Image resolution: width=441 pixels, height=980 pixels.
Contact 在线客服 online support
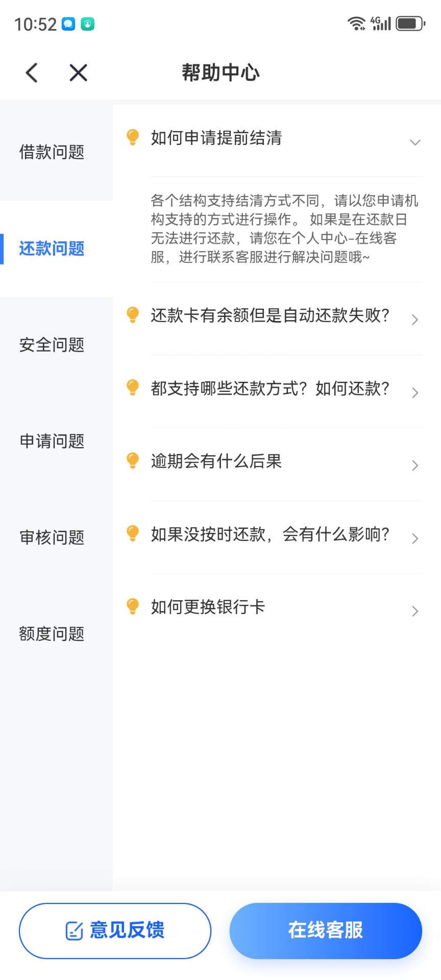pyautogui.click(x=326, y=930)
